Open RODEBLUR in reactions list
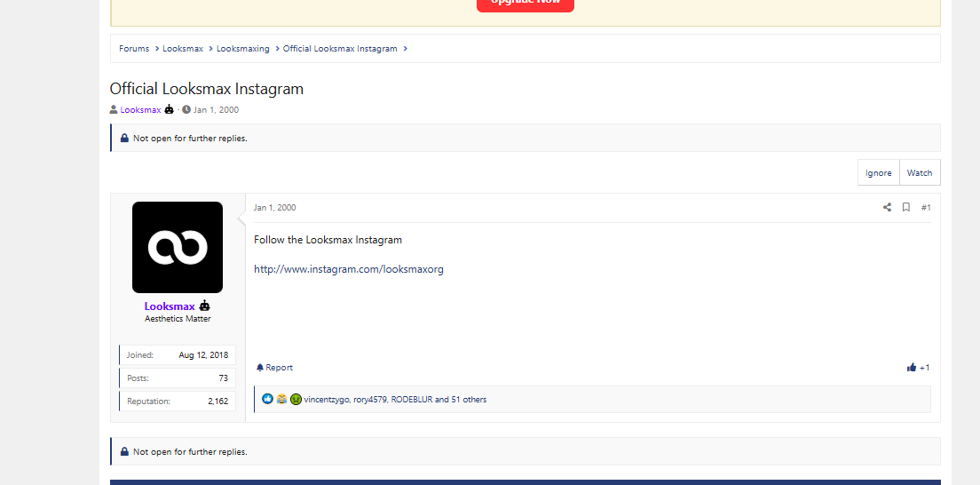This screenshot has height=485, width=980. 411,399
